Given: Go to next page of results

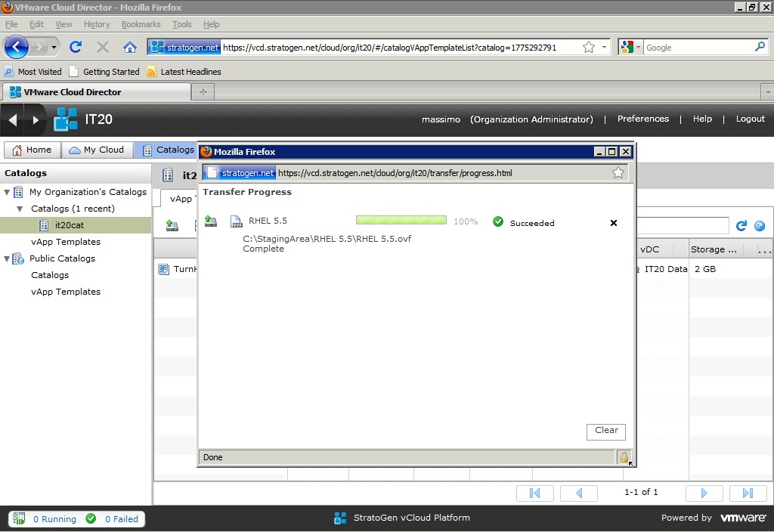Looking at the screenshot, I should 704,493.
